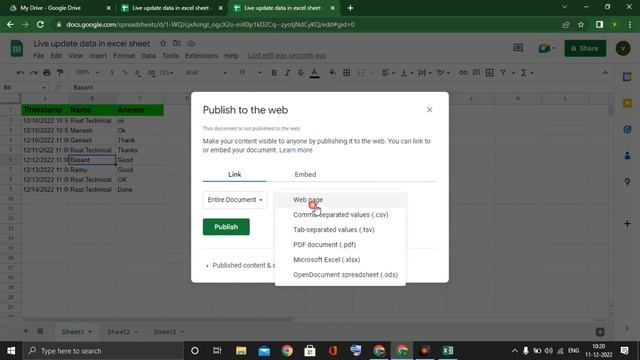
Task: Open a new browser tab
Action: click(x=350, y=8)
